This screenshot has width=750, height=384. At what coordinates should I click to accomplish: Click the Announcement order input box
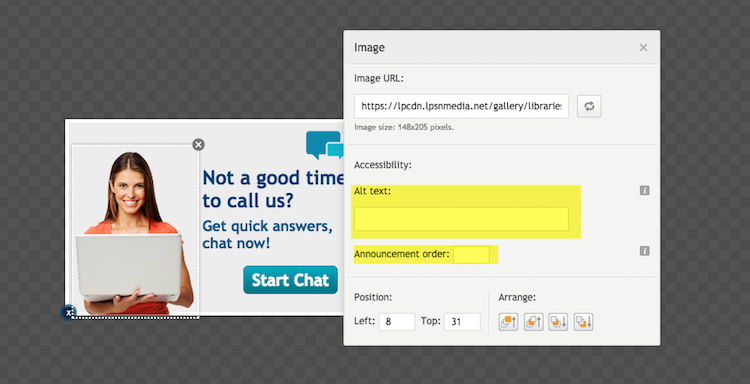tap(471, 255)
